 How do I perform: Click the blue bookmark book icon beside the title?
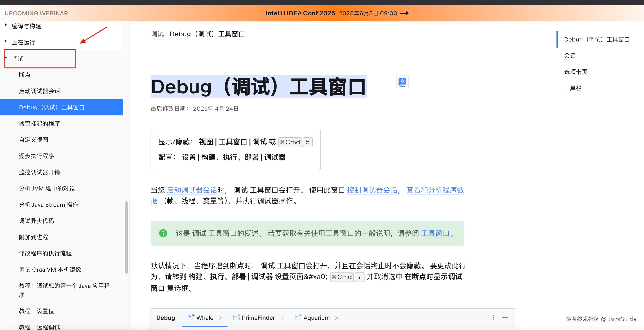402,82
